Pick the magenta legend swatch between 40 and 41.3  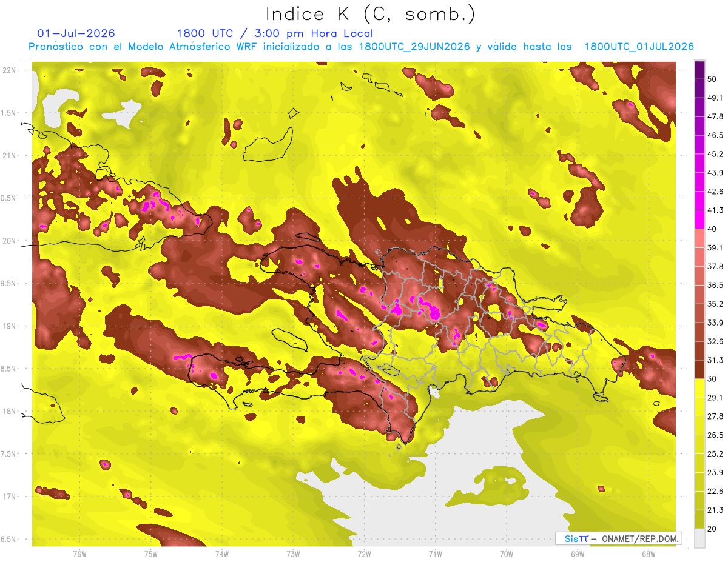(699, 219)
